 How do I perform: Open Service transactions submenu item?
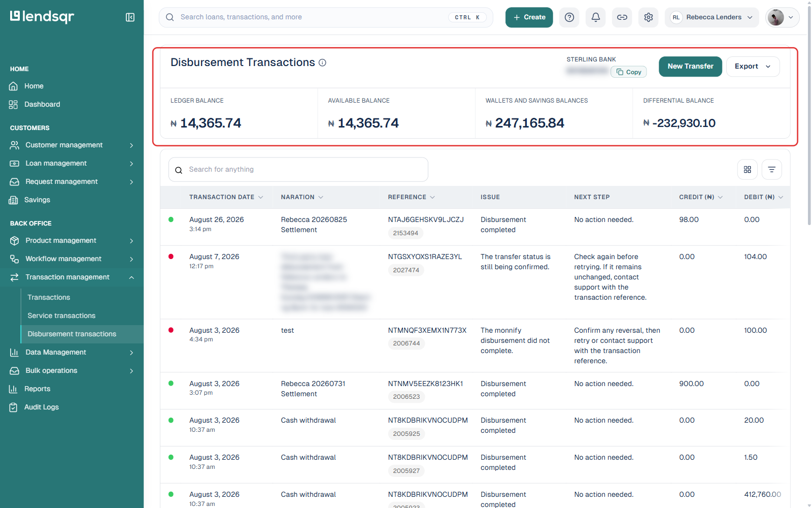pos(61,316)
